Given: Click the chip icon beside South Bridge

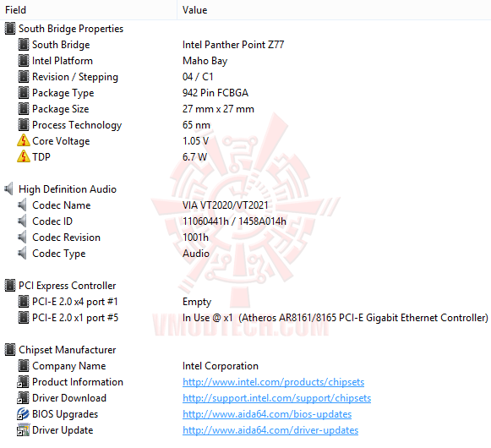Looking at the screenshot, I should (24, 45).
